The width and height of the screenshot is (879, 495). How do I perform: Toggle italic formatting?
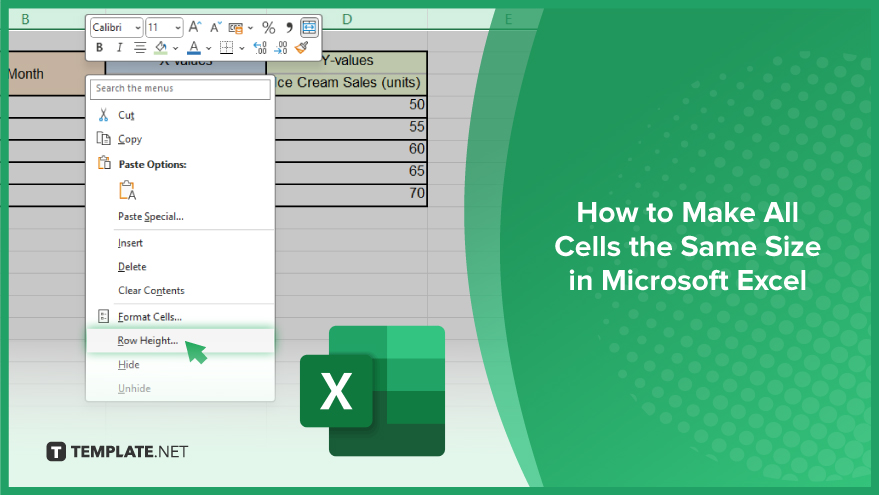coord(119,48)
